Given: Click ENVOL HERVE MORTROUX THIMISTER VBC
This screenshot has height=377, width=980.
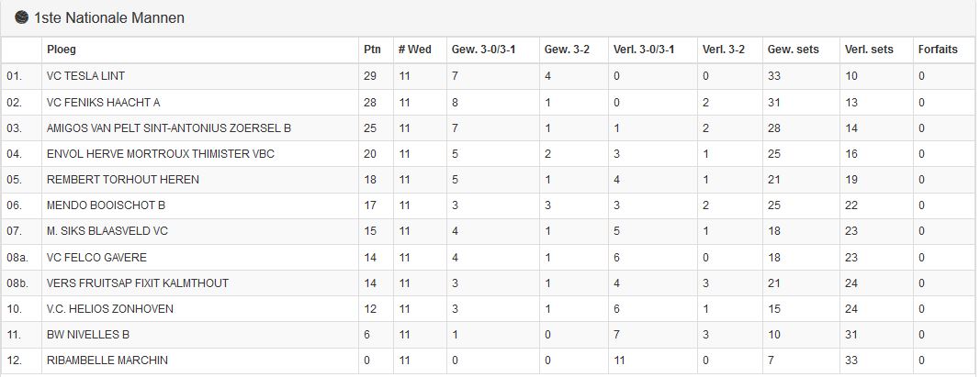Looking at the screenshot, I should pyautogui.click(x=161, y=153).
